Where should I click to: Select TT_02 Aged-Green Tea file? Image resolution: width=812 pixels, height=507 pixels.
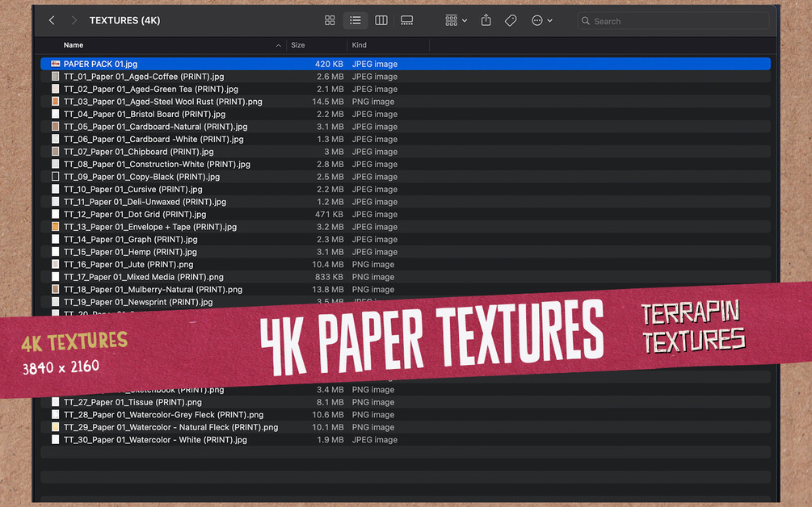pyautogui.click(x=406, y=89)
